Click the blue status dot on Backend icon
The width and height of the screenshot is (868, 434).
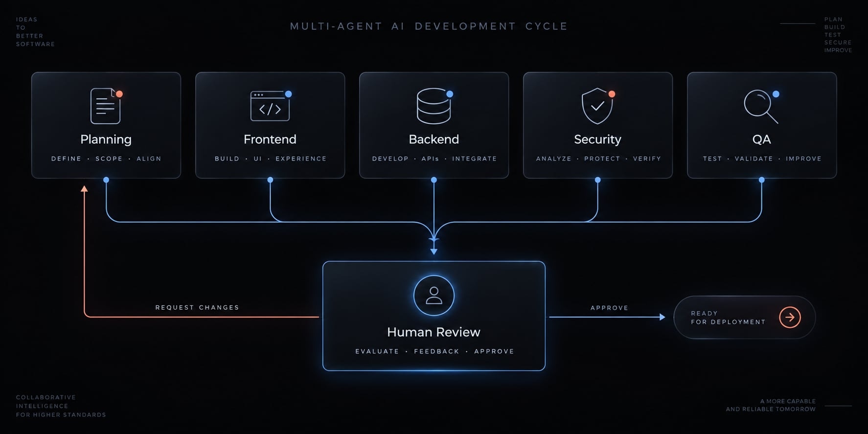tap(450, 94)
